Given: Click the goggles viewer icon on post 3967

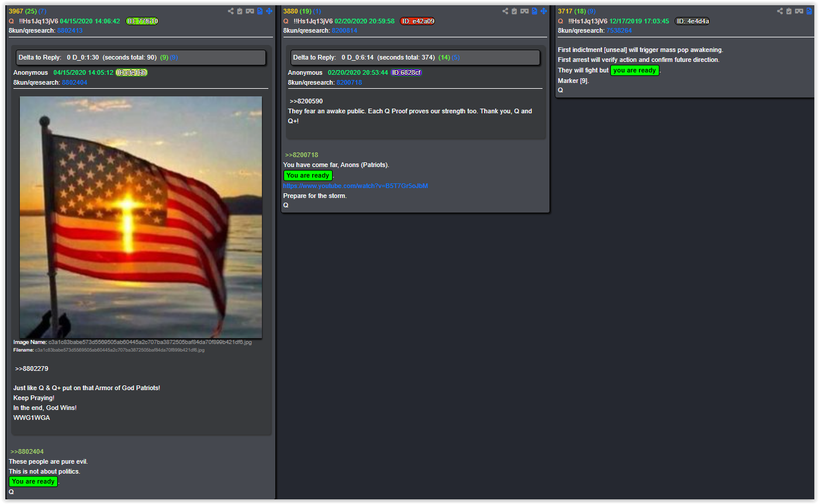Looking at the screenshot, I should click(x=250, y=11).
